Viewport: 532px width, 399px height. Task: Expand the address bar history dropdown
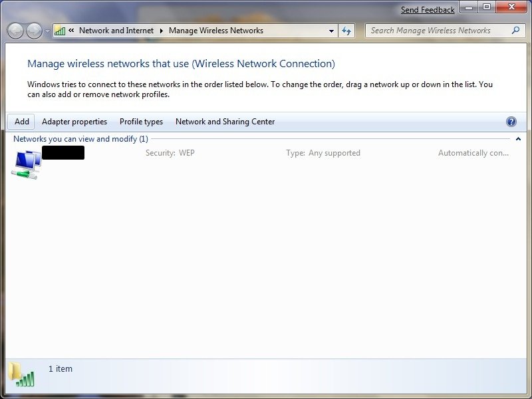pos(332,31)
